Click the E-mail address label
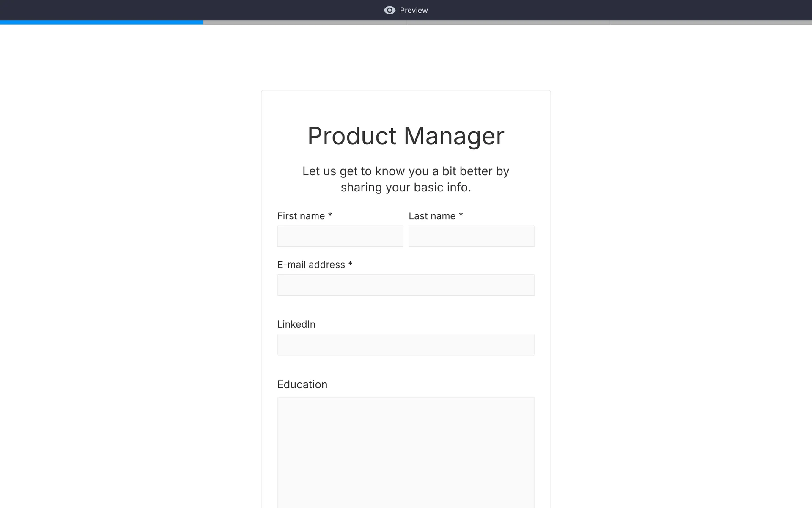 click(x=311, y=265)
